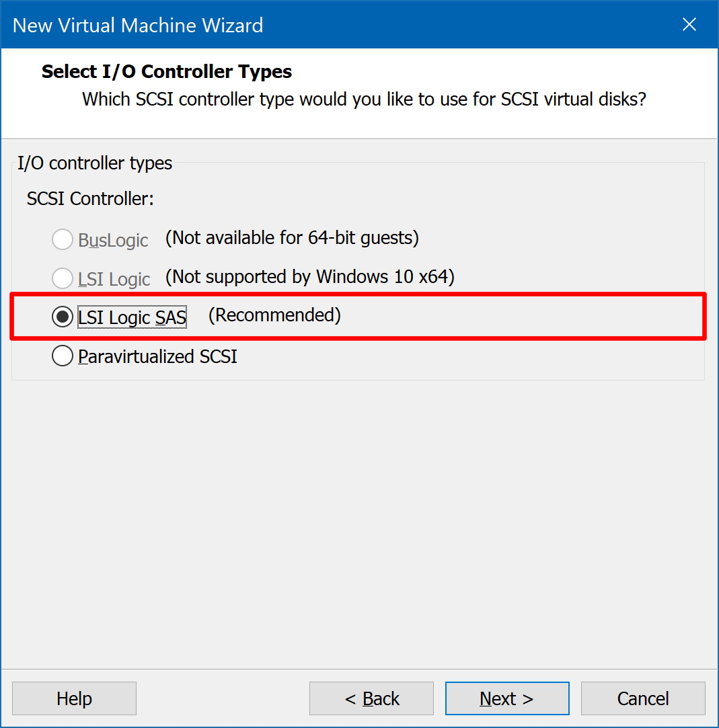Viewport: 719px width, 728px height.
Task: Select the BusLogic radio button
Action: [63, 239]
